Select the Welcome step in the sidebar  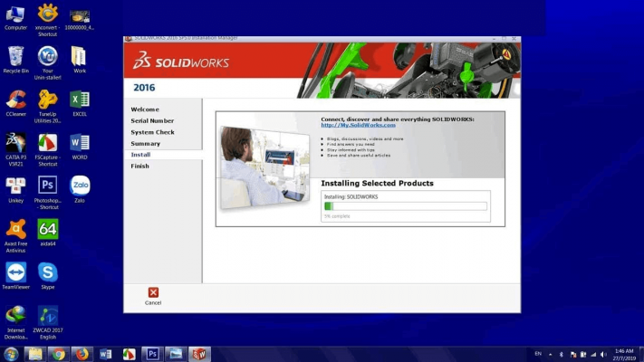point(144,110)
